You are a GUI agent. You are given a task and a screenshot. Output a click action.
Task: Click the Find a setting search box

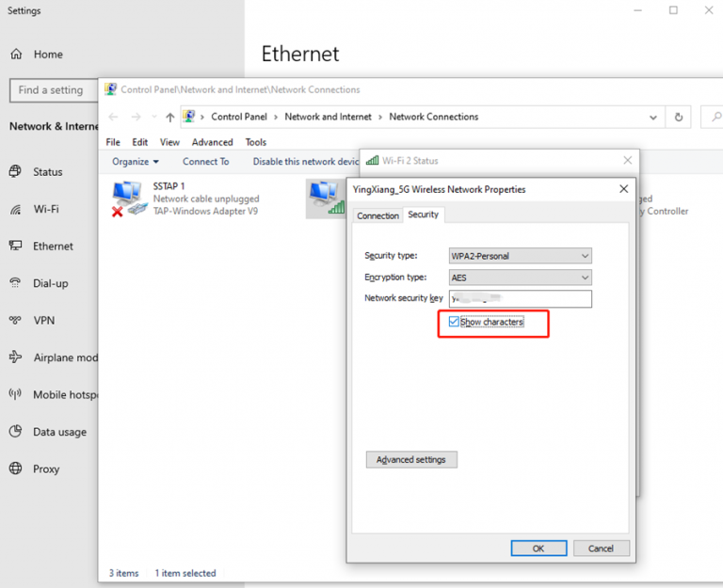click(54, 90)
